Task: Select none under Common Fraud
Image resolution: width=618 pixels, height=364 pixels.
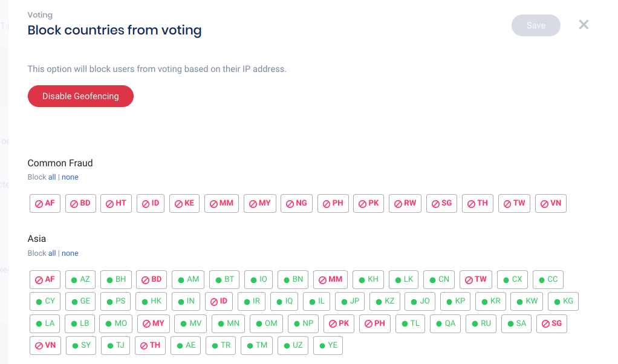Action: pyautogui.click(x=70, y=177)
